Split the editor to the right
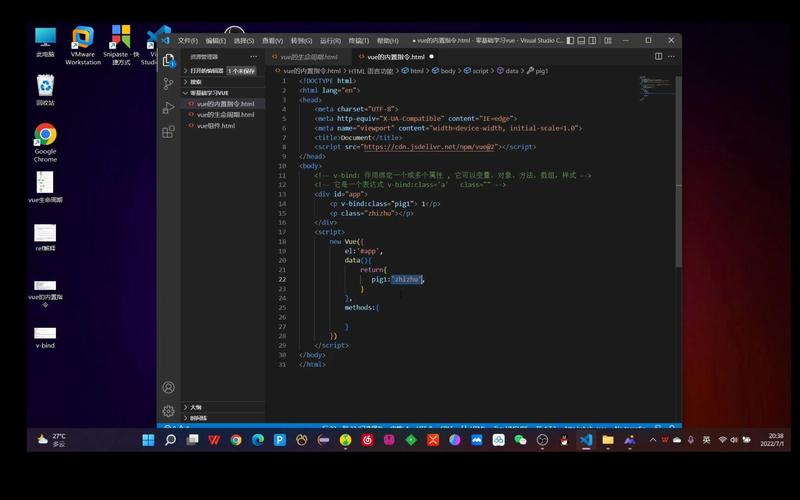Image resolution: width=800 pixels, height=500 pixels. 659,56
